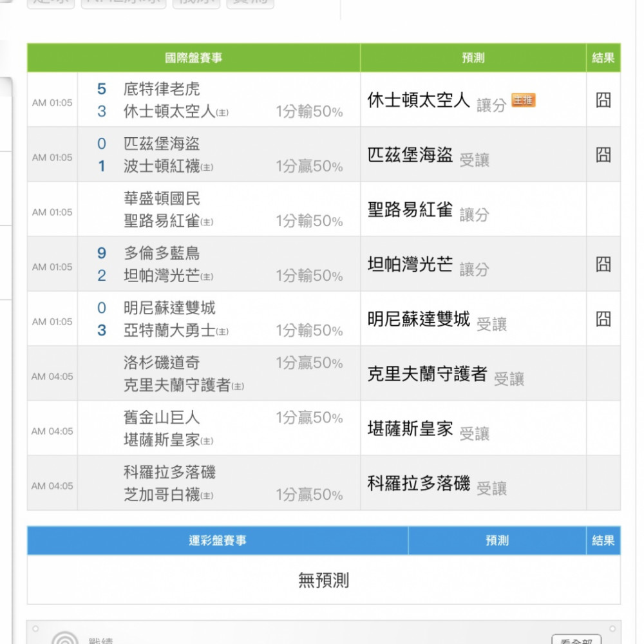
Task: Click the 預測 header in the green table
Action: [473, 58]
